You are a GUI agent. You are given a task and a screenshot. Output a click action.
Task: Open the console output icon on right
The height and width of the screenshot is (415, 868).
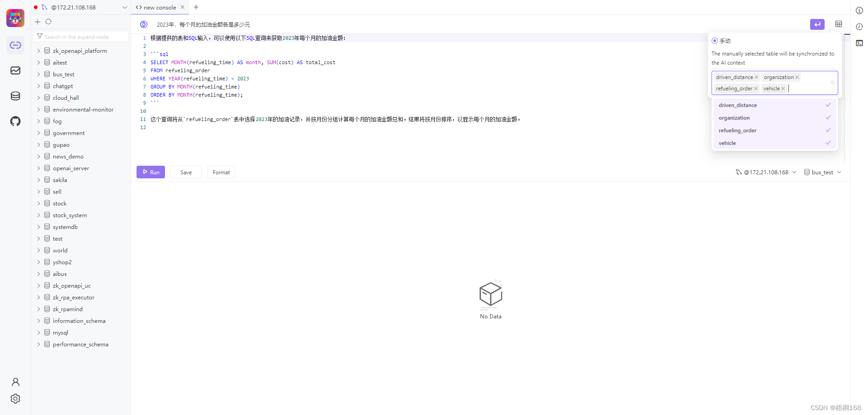tap(859, 43)
